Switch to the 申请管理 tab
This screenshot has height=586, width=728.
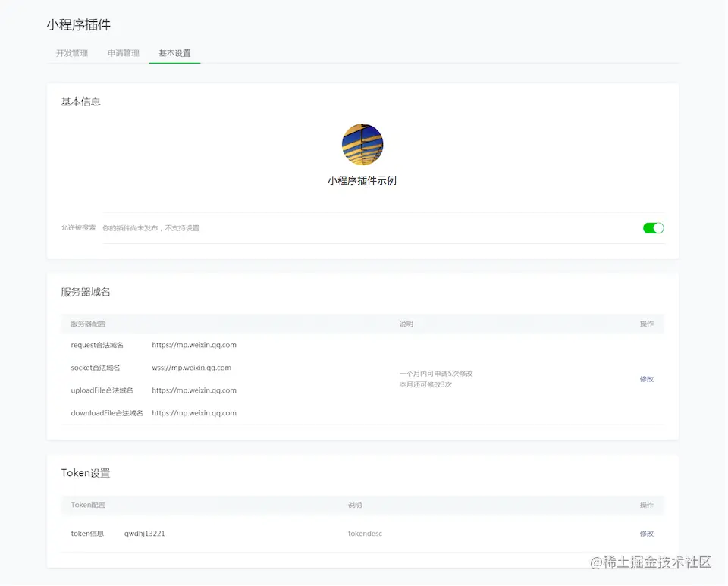coord(124,53)
